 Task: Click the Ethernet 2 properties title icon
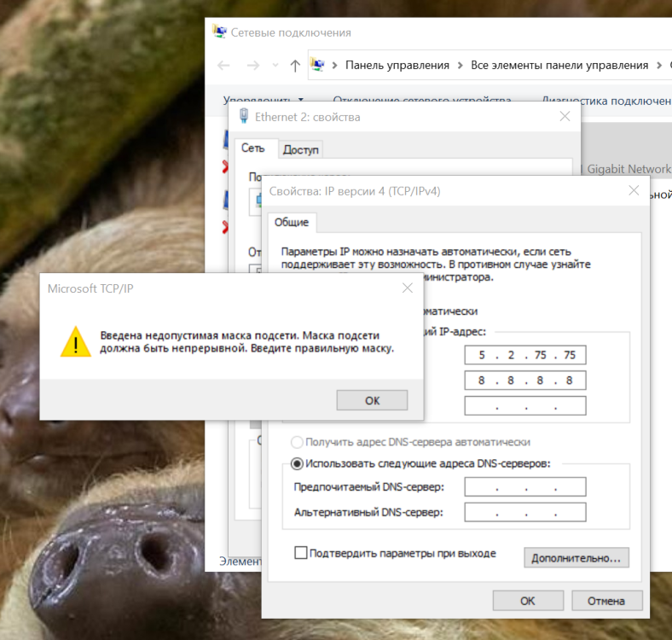pyautogui.click(x=244, y=116)
